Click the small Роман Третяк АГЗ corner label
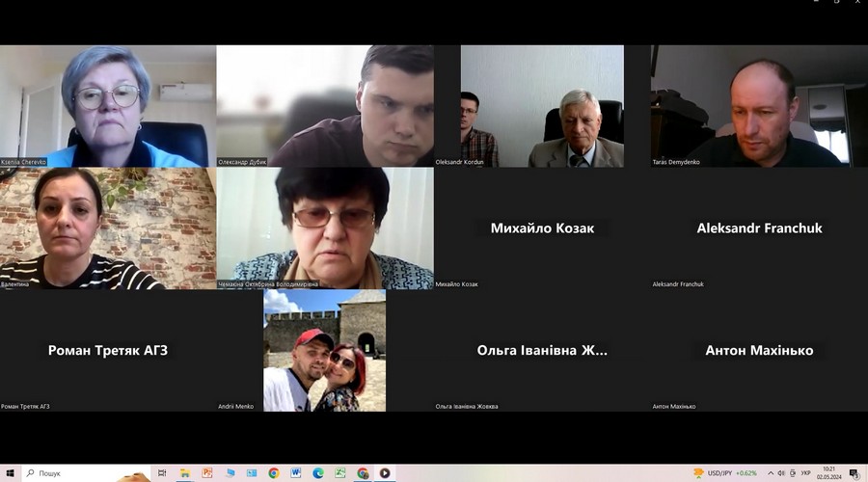868x482 pixels. coord(25,406)
